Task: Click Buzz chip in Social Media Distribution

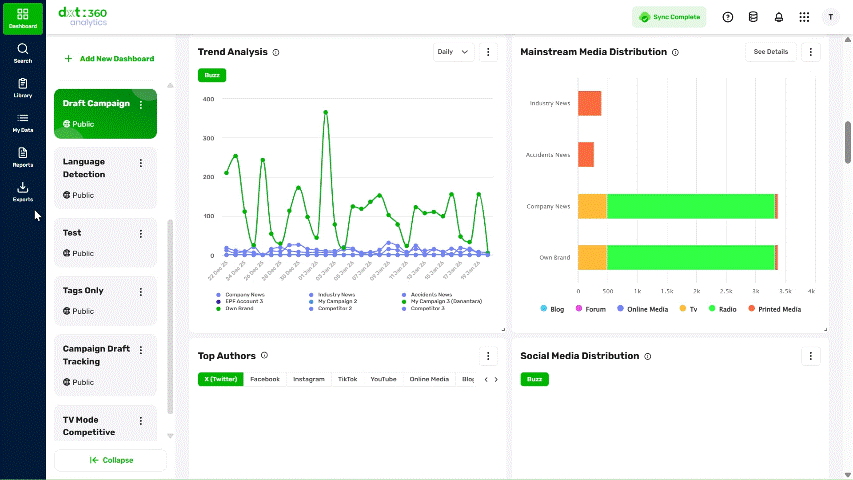Action: pos(534,379)
